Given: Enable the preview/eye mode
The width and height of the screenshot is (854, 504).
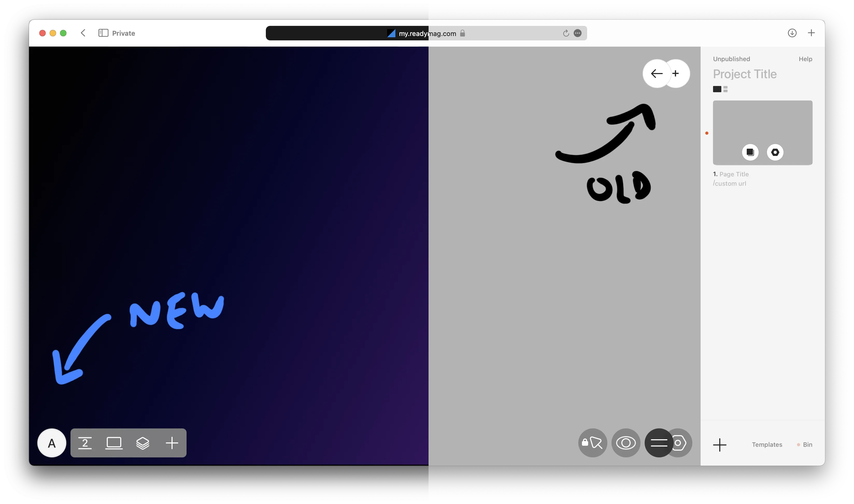Looking at the screenshot, I should (625, 443).
